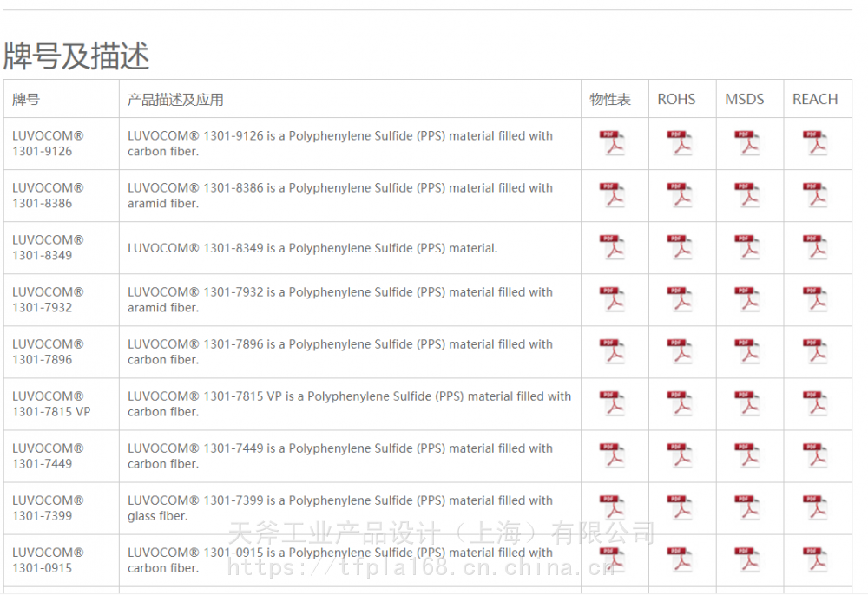The image size is (868, 595).
Task: Open the ROHS PDF for LUVOCOM 1301-0915
Action: (x=680, y=559)
